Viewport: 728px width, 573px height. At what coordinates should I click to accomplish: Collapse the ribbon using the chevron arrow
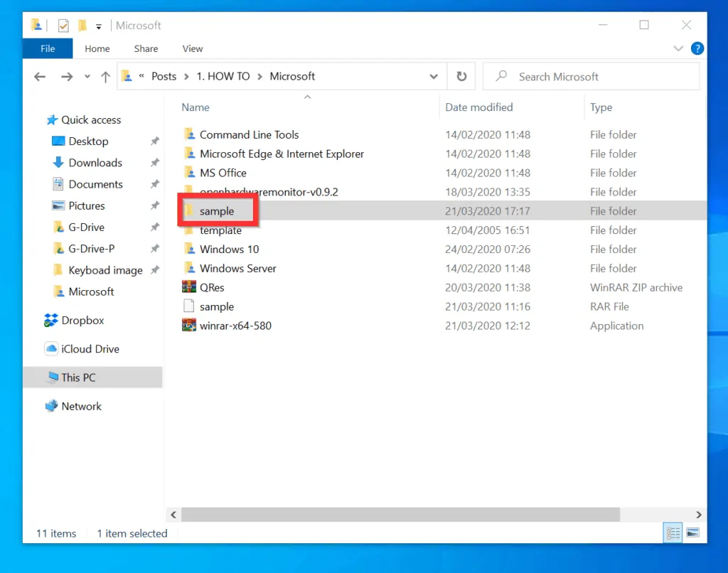tap(678, 48)
